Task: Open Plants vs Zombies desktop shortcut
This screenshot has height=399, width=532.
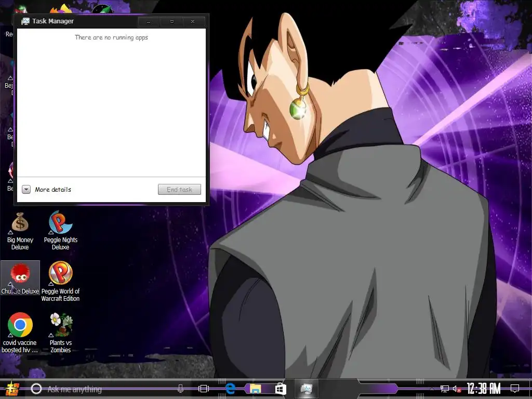Action: pyautogui.click(x=61, y=333)
